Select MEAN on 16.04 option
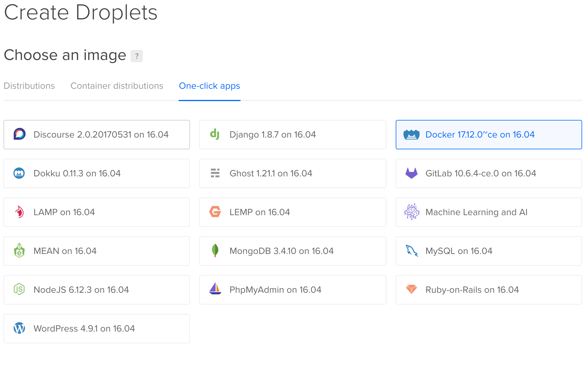Viewport: 588px width, 368px height. point(96,251)
